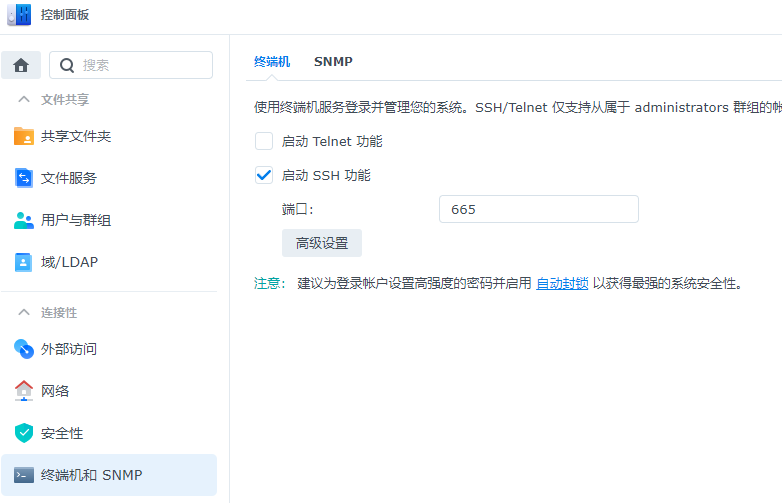Collapse the Connectivity (连接性) section
Viewport: 782px width, 503px height.
click(x=24, y=313)
